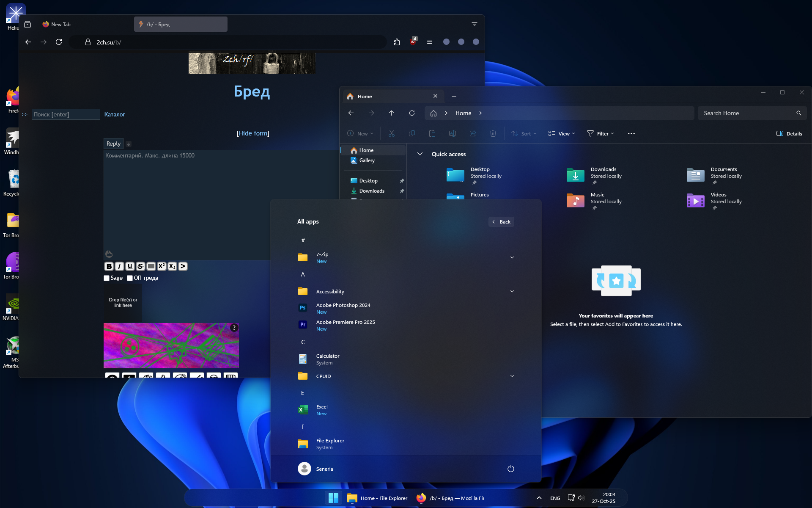This screenshot has width=812, height=508.
Task: Click the Back button in All apps
Action: 501,222
